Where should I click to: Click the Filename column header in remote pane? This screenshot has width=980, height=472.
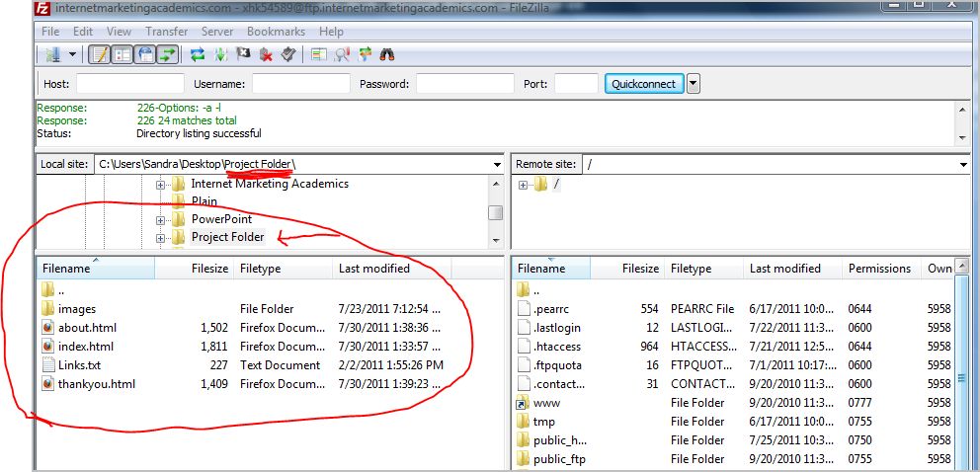pos(542,269)
